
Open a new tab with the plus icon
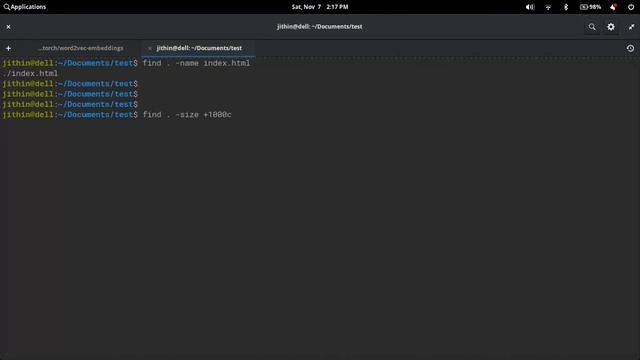pyautogui.click(x=8, y=48)
